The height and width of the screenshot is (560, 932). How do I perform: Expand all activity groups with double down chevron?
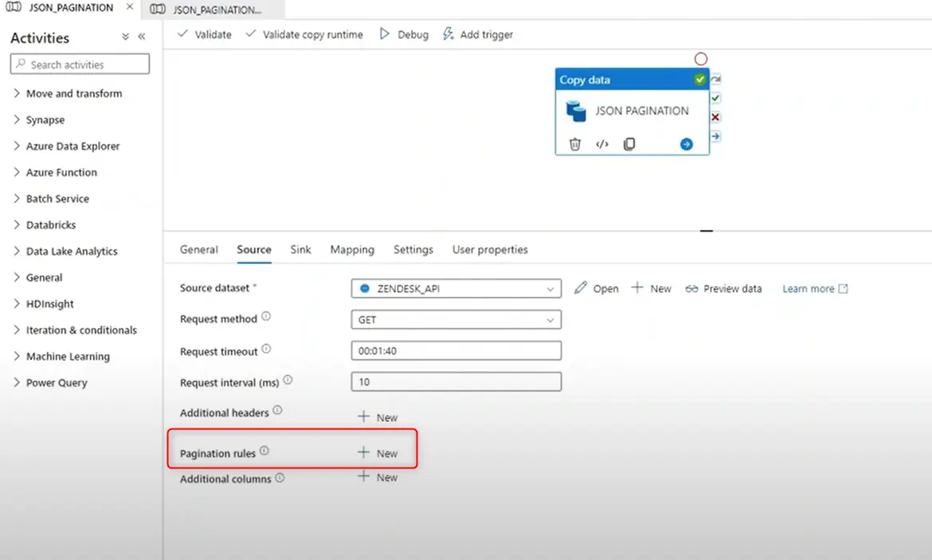coord(125,37)
